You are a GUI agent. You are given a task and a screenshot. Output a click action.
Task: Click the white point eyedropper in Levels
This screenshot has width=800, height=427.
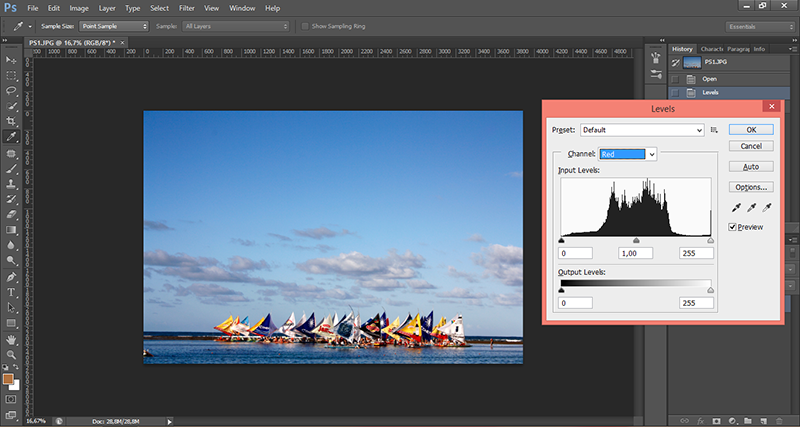pyautogui.click(x=767, y=207)
